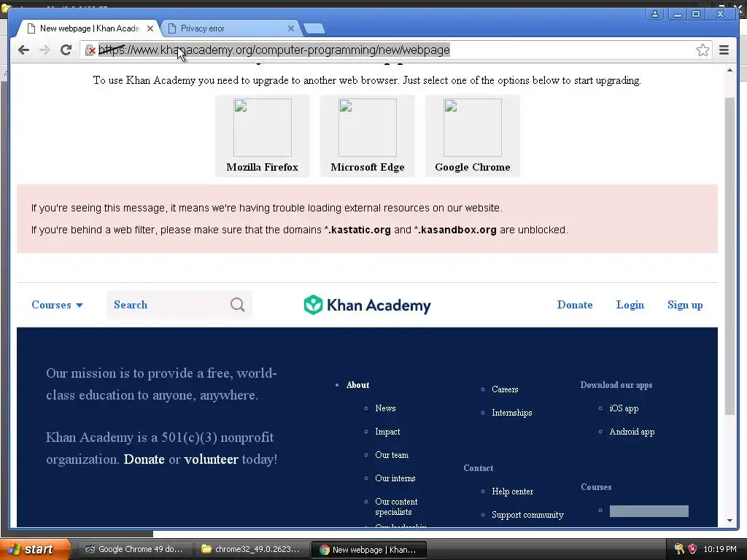
Task: Click the address bar URL
Action: tap(274, 50)
